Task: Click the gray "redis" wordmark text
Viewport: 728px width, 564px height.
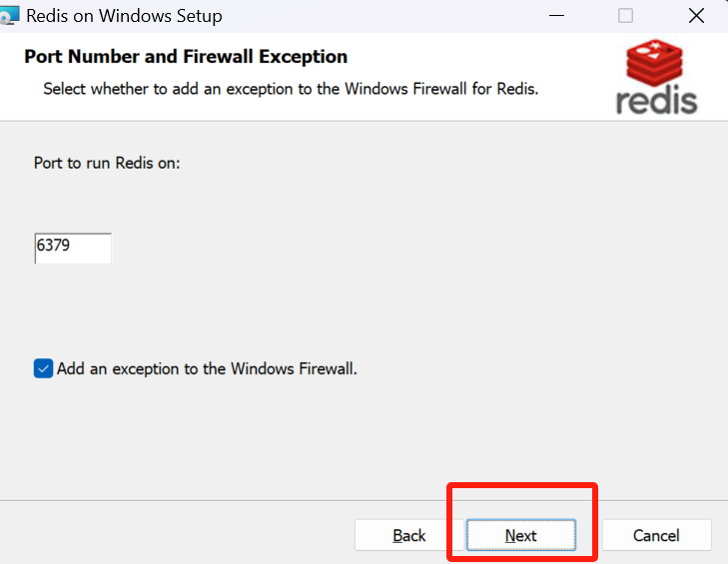Action: click(x=656, y=100)
